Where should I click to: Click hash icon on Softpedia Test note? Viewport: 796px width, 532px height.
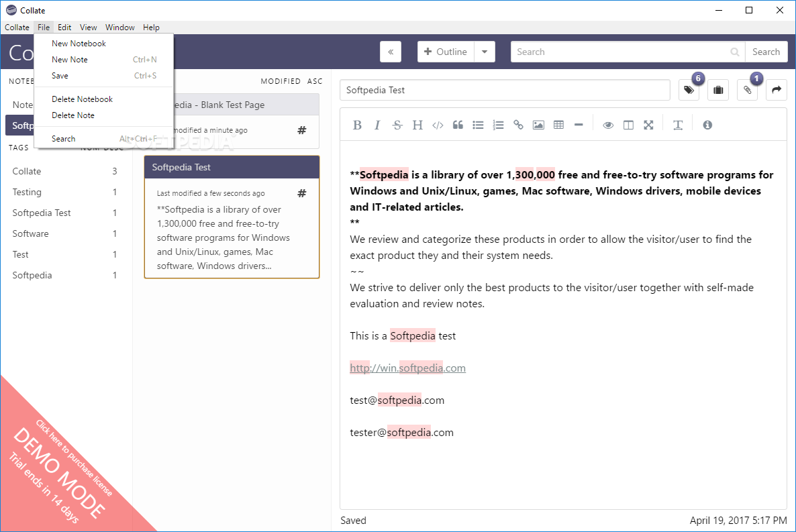301,193
